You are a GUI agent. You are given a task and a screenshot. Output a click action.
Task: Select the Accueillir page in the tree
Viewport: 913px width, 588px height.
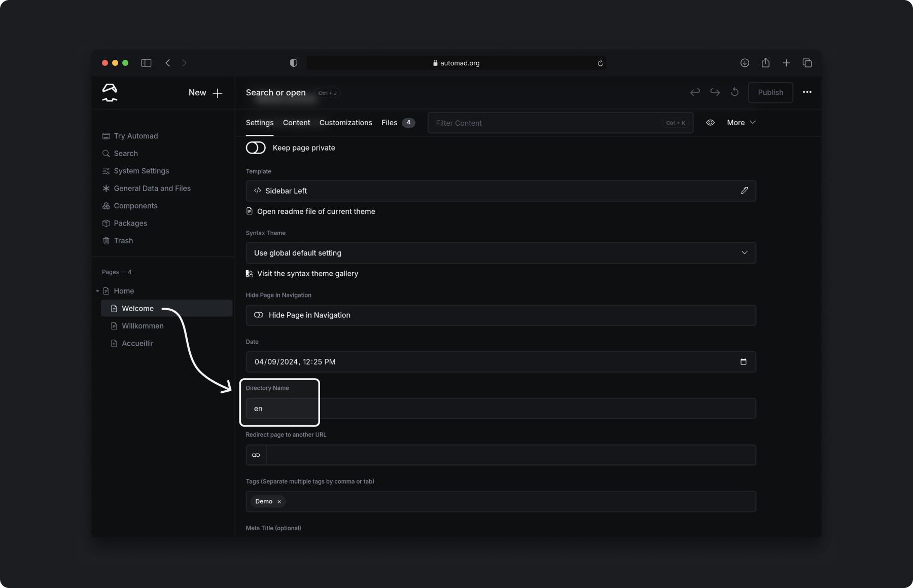[132, 343]
